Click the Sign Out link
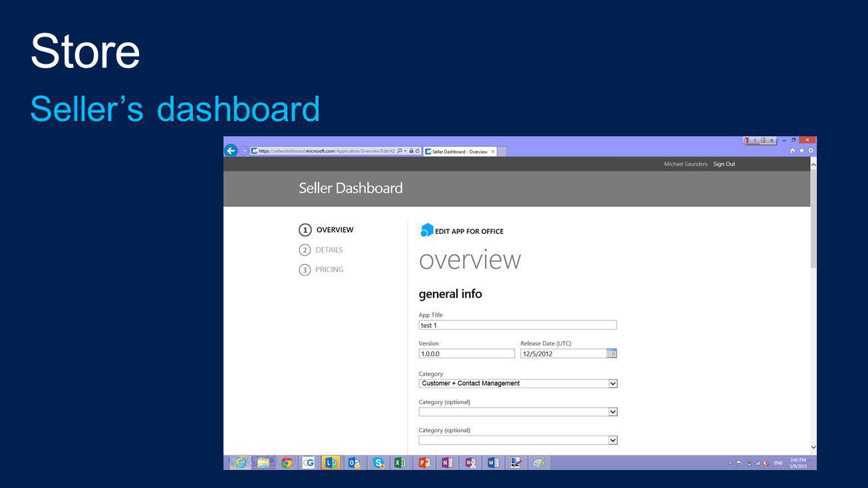This screenshot has width=868, height=488. point(724,164)
